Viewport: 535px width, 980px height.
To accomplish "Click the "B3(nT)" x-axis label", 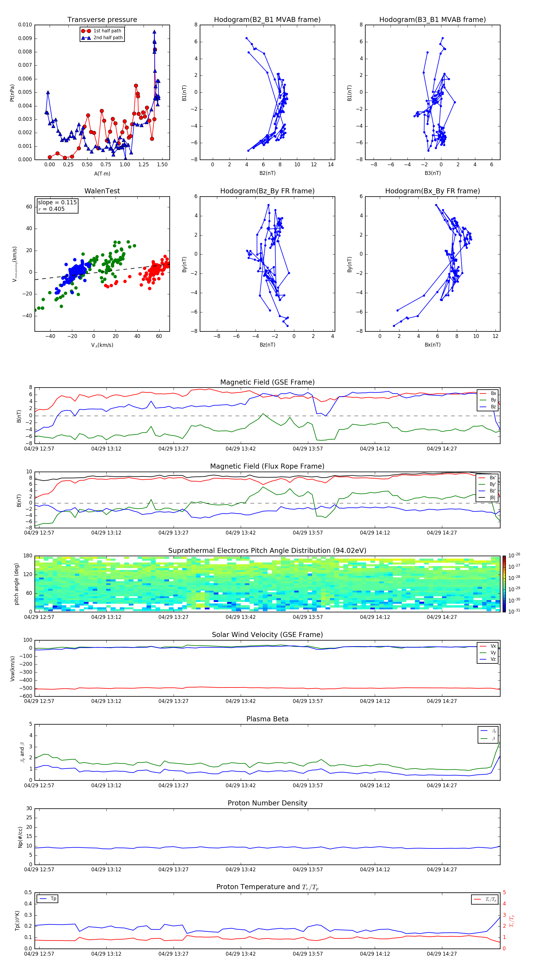I will pyautogui.click(x=432, y=173).
